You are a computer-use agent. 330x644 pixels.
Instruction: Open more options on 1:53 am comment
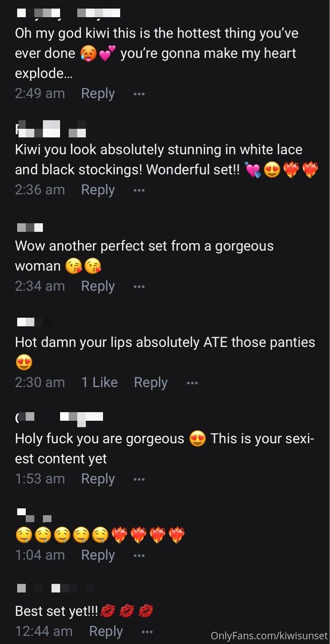coord(139,479)
